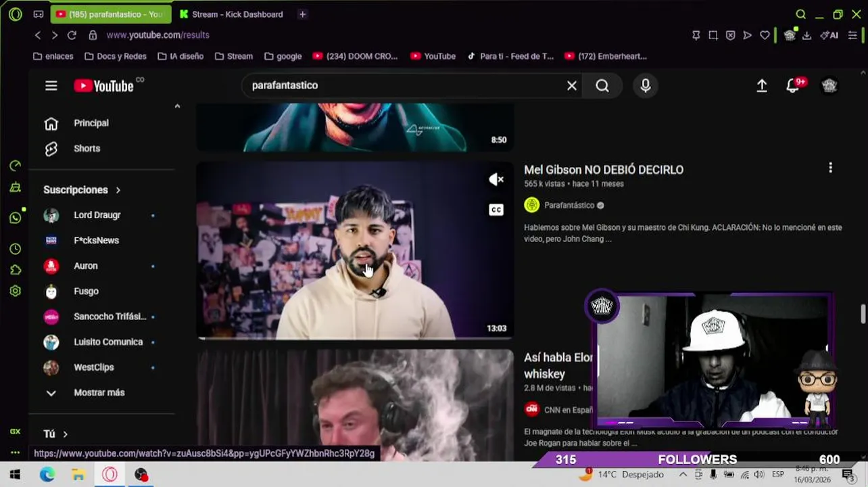
Task: Open the Windows Start button
Action: click(x=15, y=475)
